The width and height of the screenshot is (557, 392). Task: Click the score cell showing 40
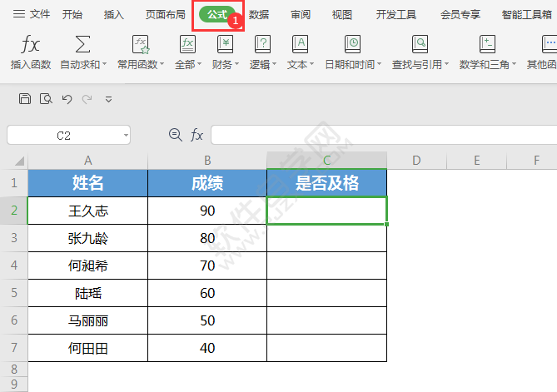click(x=207, y=348)
